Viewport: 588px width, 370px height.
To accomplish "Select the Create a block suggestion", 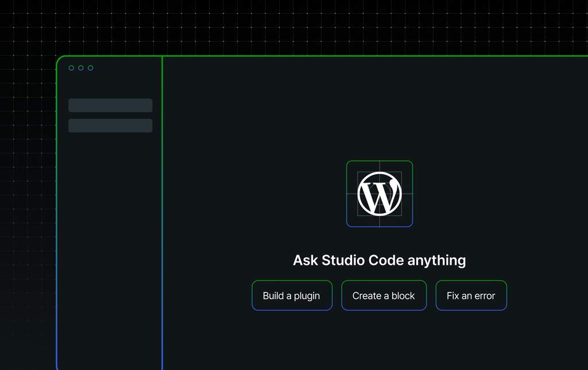I will pos(384,295).
